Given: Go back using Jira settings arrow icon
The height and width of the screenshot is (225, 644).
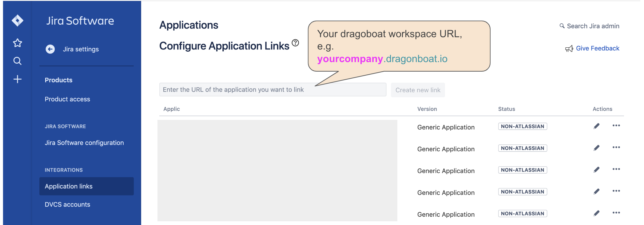Looking at the screenshot, I should 50,49.
